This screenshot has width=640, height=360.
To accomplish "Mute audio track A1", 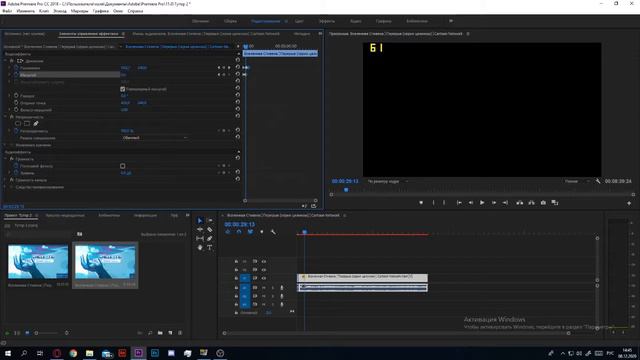I will click(x=264, y=288).
